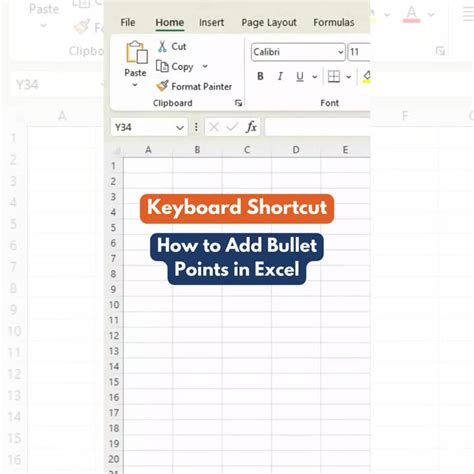Open the Name Box dropdown arrow
Screen dimensions: 474x474
pos(180,127)
